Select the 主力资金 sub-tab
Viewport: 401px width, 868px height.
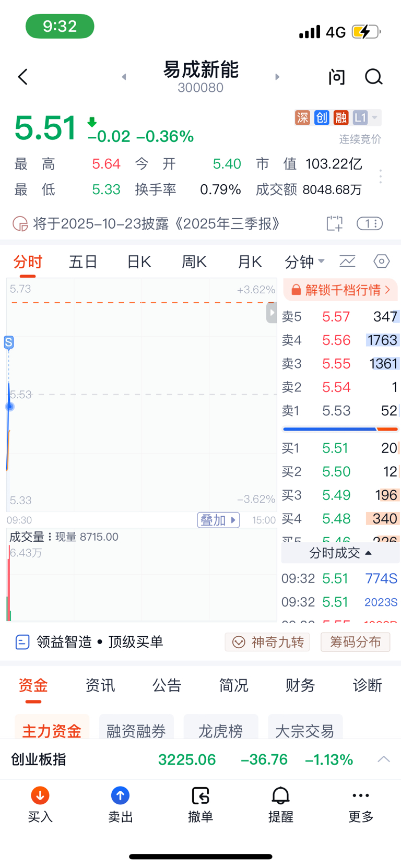coord(52,727)
